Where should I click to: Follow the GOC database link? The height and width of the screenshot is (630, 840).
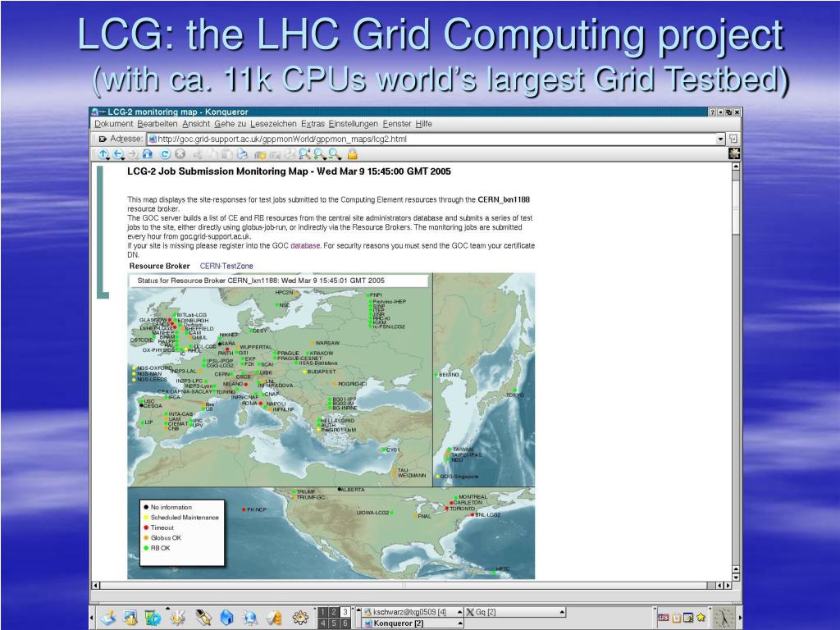[x=305, y=245]
